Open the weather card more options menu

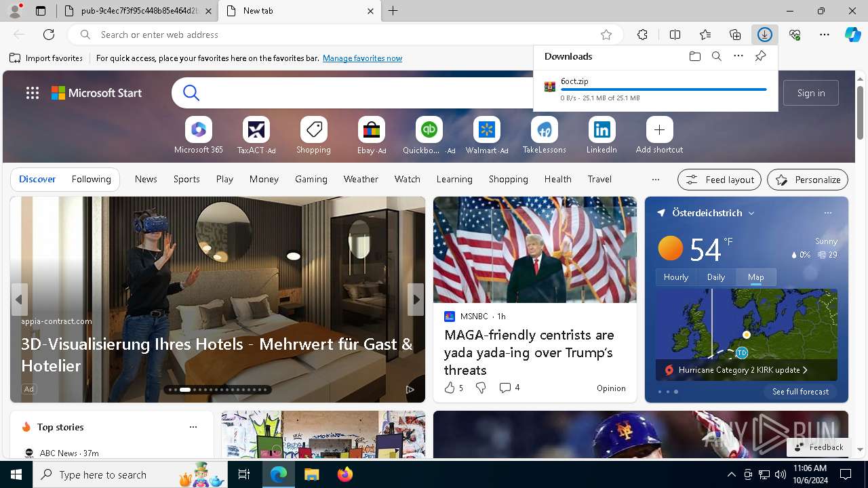tap(827, 213)
